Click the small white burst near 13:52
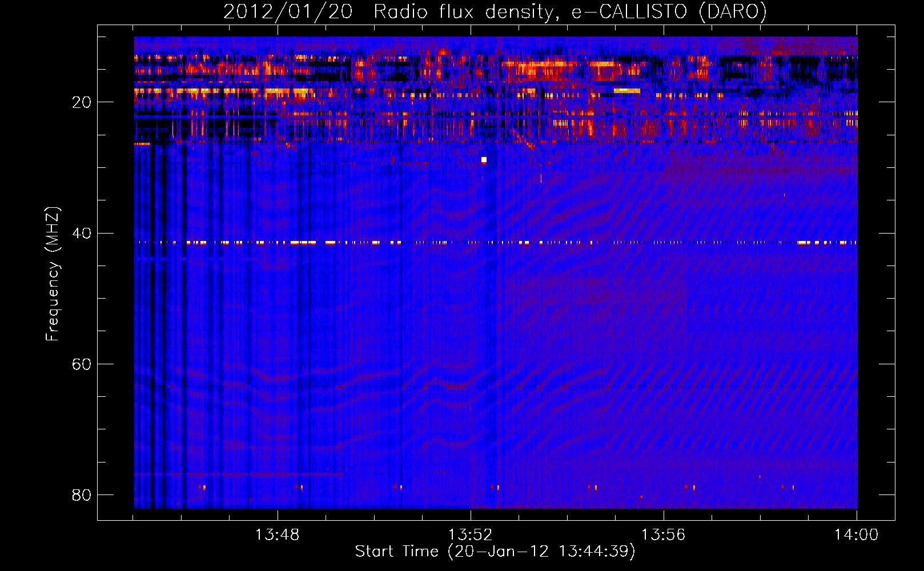 pyautogui.click(x=484, y=160)
